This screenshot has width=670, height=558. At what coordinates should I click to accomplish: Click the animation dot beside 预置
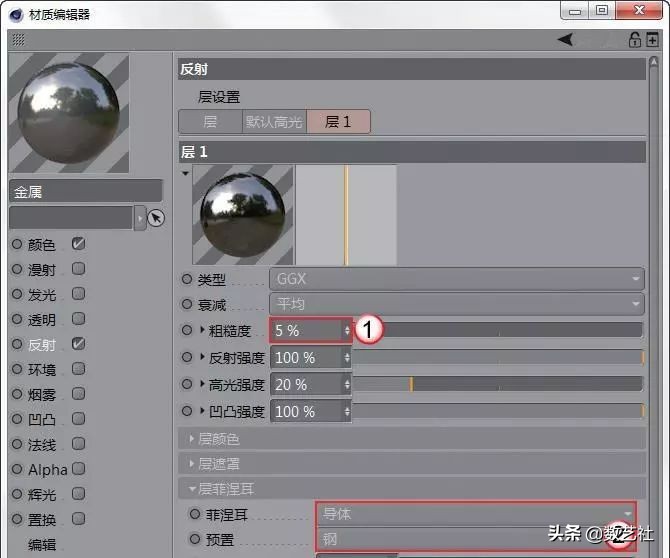(x=195, y=539)
